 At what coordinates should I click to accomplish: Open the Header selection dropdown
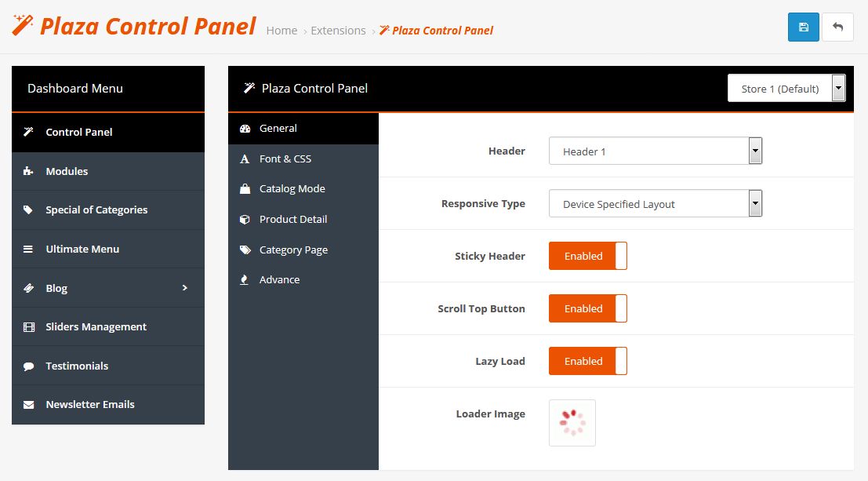[x=656, y=151]
